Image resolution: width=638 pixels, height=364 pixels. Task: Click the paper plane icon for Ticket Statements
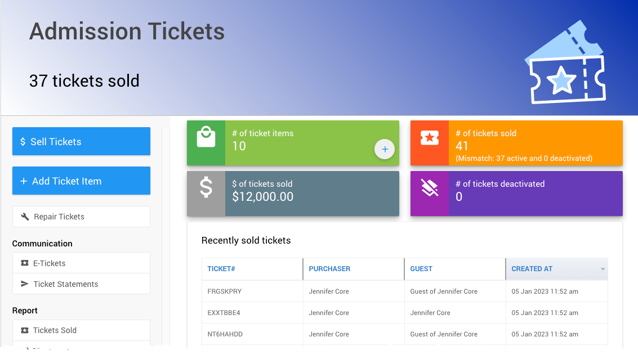24,284
